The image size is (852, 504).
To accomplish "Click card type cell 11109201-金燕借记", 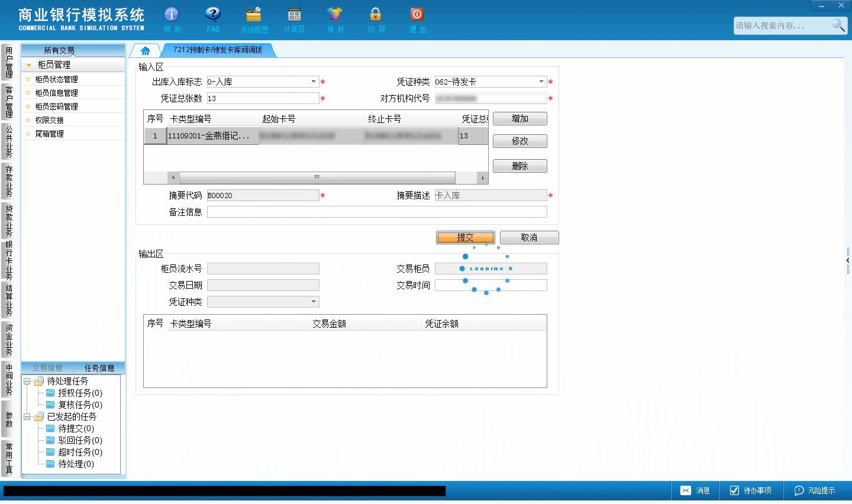I will pos(213,136).
